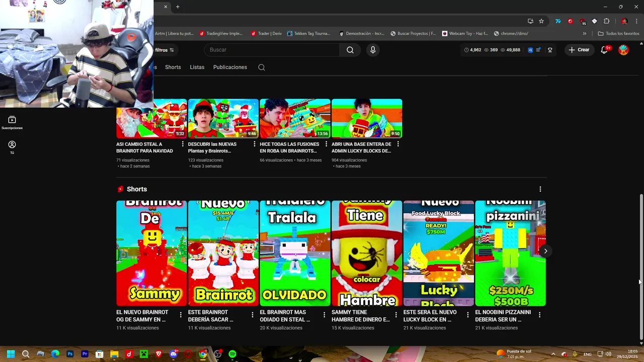Open Spotify from the taskbar
Viewport: 644px width, 362px height.
pos(232,354)
